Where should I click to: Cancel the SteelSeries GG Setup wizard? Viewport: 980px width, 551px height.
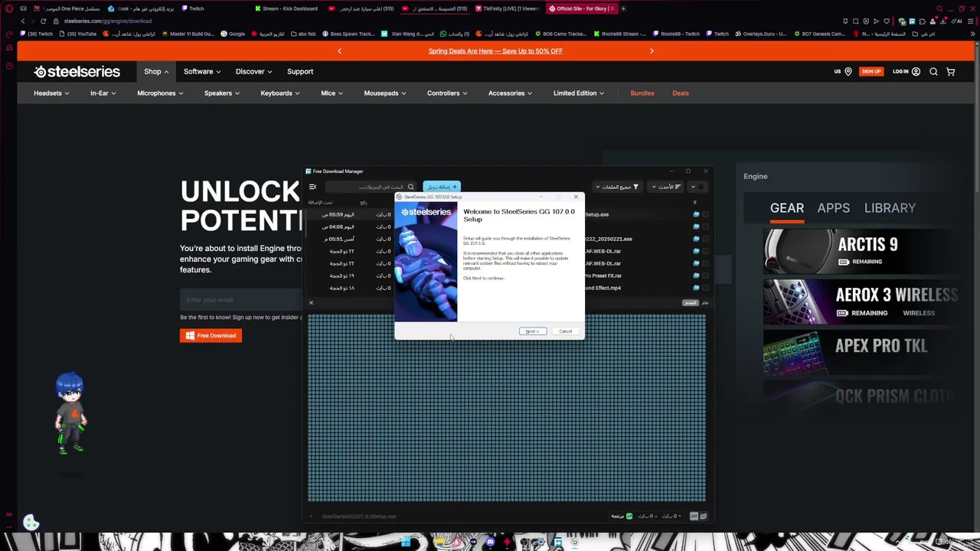click(x=565, y=331)
